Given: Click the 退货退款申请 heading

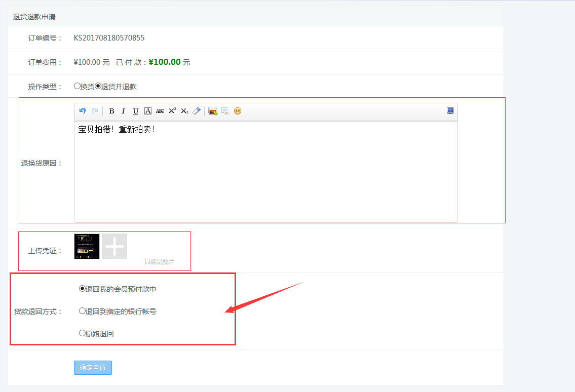Looking at the screenshot, I should point(34,17).
